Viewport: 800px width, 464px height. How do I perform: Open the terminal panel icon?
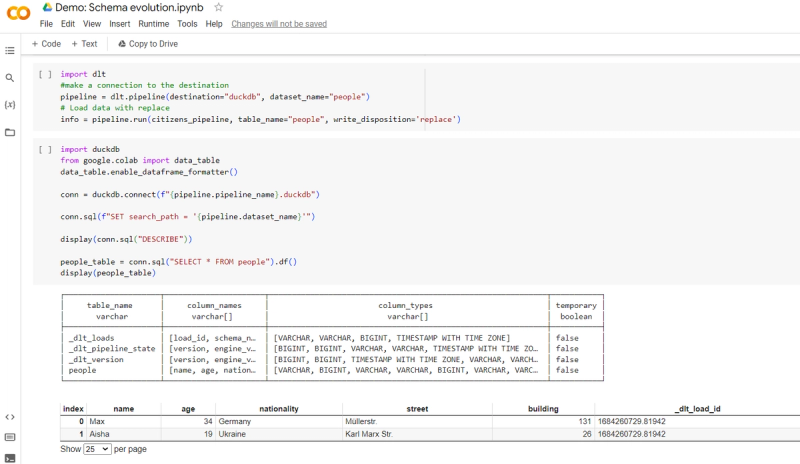(x=10, y=458)
